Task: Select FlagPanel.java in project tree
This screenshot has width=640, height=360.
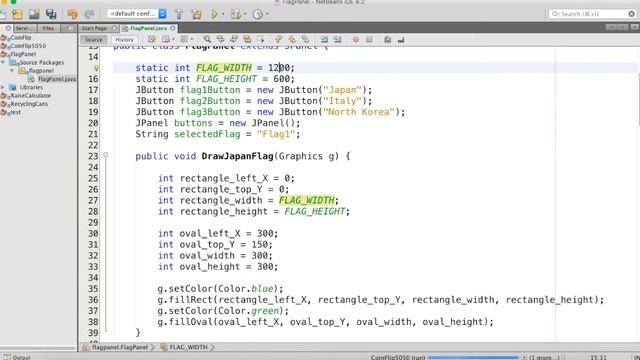Action: click(57, 79)
